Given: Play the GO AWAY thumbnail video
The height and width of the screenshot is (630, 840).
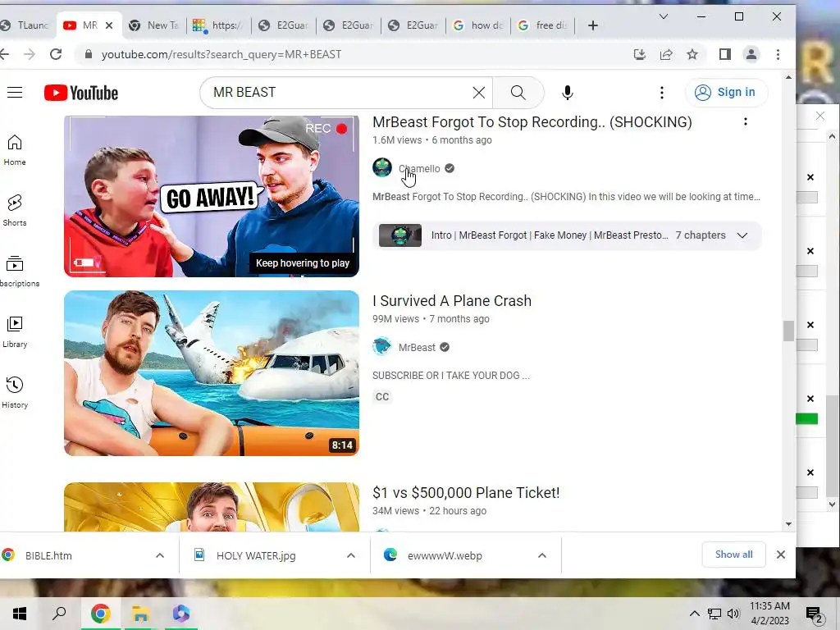Looking at the screenshot, I should (x=211, y=196).
